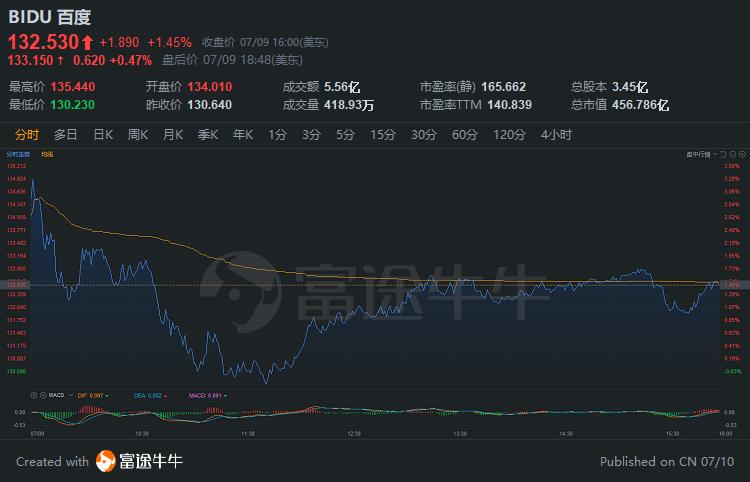
Task: Click the DEA: 0.052 indicator value
Action: click(148, 395)
